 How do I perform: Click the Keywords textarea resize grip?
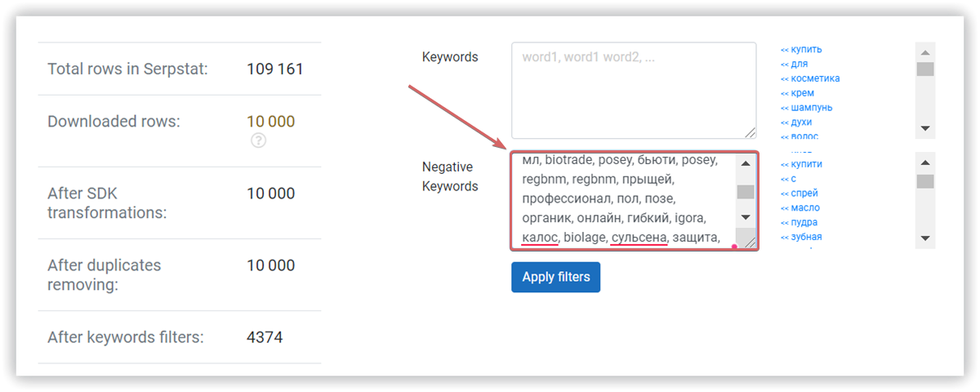click(x=750, y=131)
